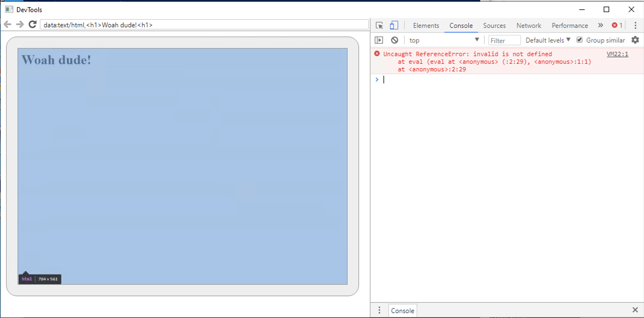Viewport: 644px width, 318px height.
Task: Activate the inspect element picker icon
Action: point(379,25)
